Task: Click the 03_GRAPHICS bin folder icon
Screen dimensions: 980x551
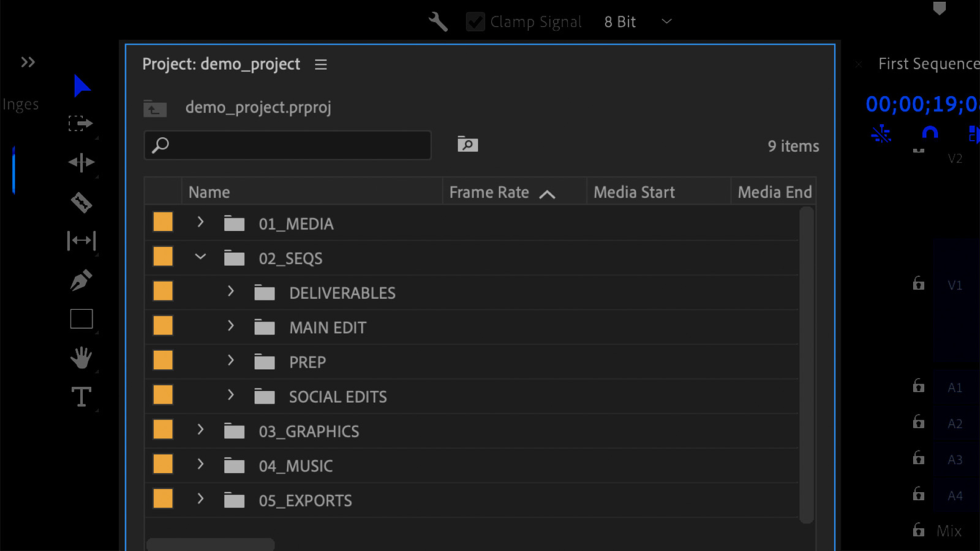Action: pyautogui.click(x=234, y=431)
